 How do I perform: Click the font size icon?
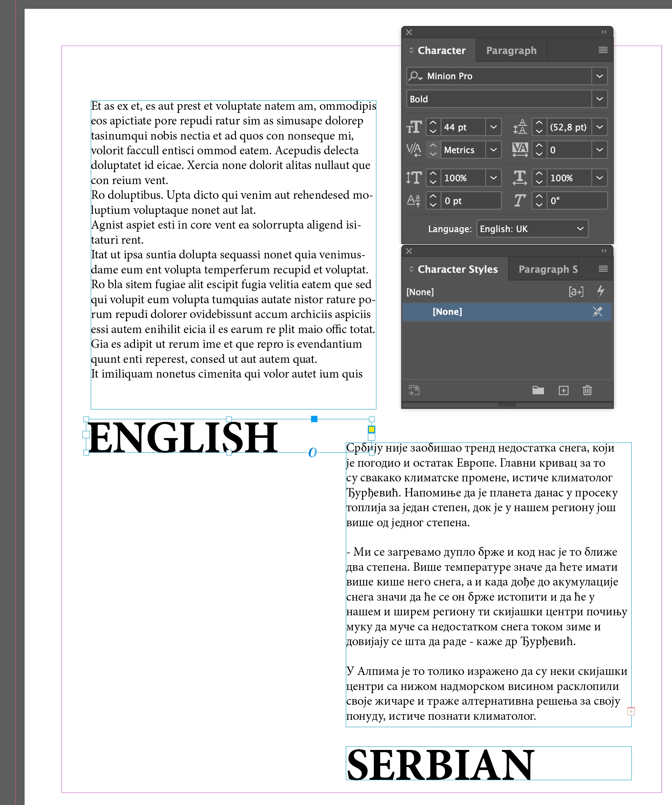click(414, 127)
